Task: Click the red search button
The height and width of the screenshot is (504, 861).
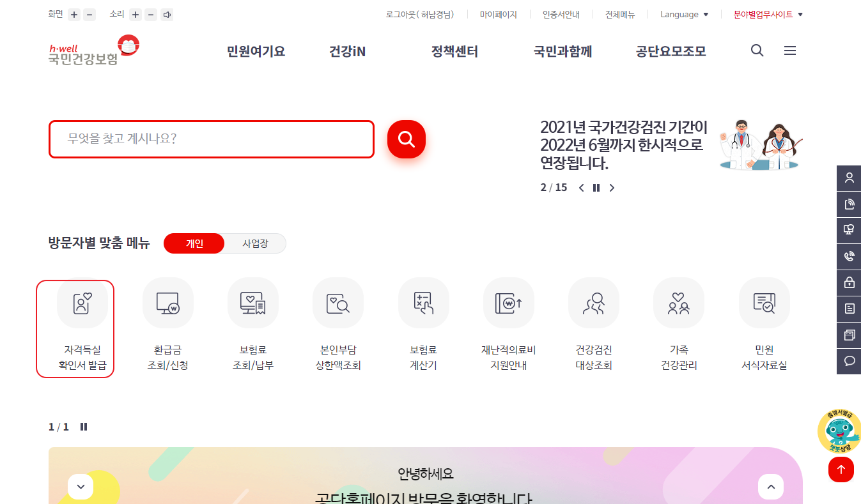Action: coord(407,139)
